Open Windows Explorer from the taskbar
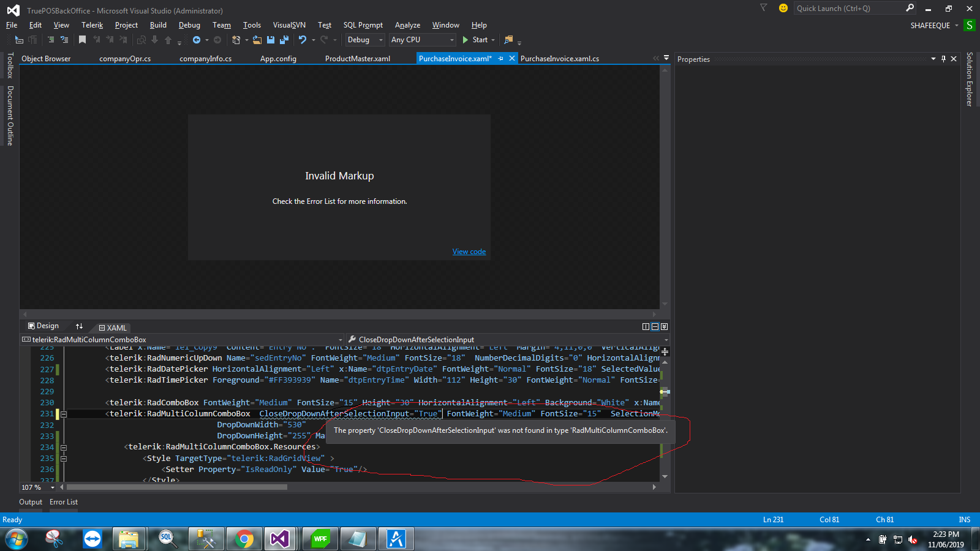 [x=129, y=539]
